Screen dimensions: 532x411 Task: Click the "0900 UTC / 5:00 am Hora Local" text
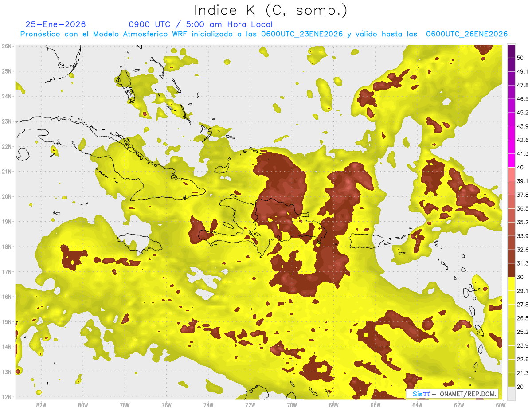click(x=200, y=24)
